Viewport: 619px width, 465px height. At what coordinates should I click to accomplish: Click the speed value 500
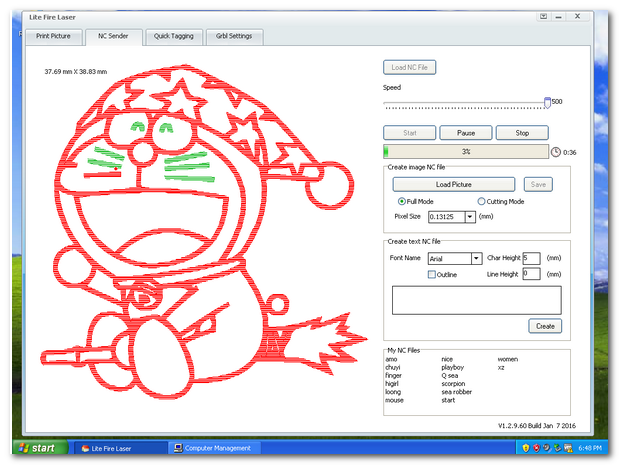557,102
